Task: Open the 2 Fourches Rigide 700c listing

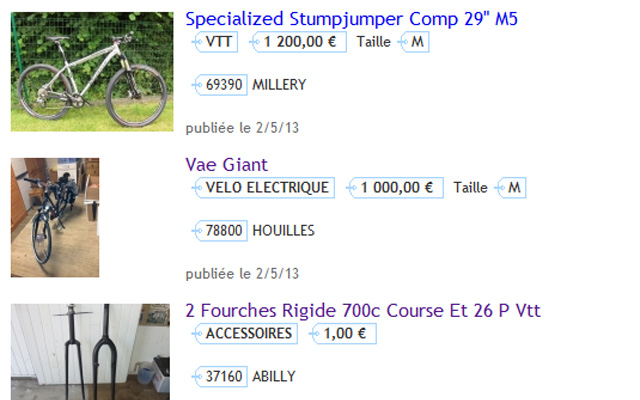Action: pos(362,311)
